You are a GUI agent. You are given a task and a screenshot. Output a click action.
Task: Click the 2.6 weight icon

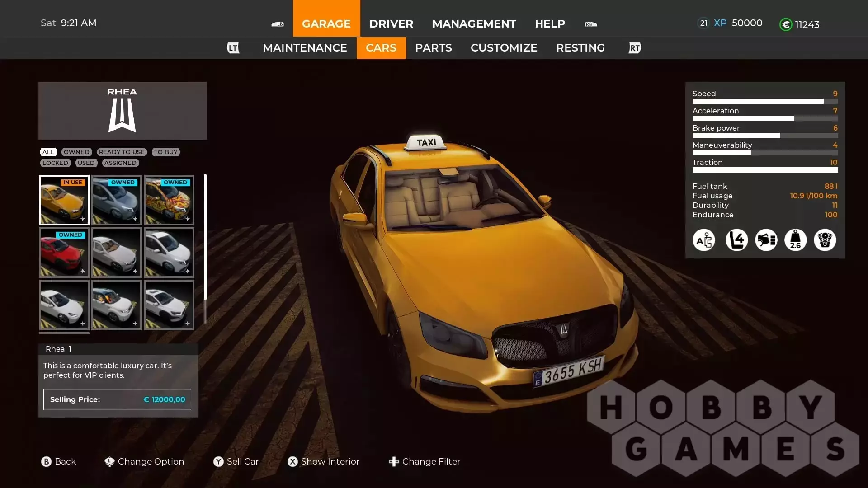click(x=795, y=240)
